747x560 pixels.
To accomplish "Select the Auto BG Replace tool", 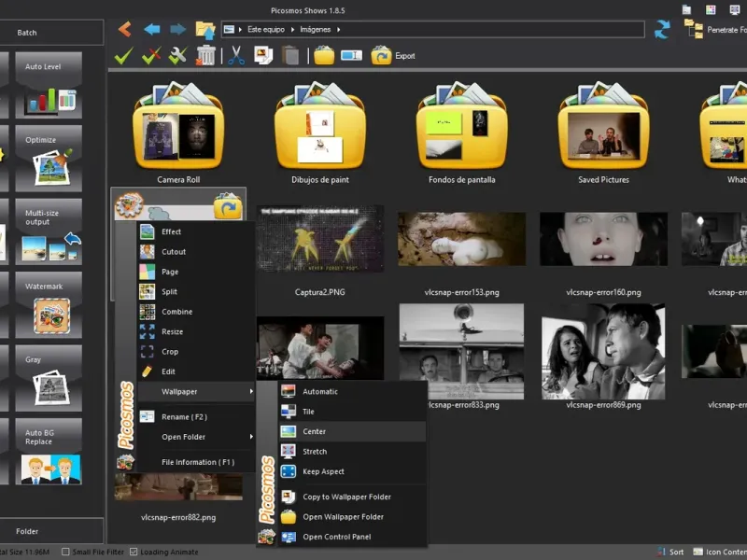I will point(53,451).
